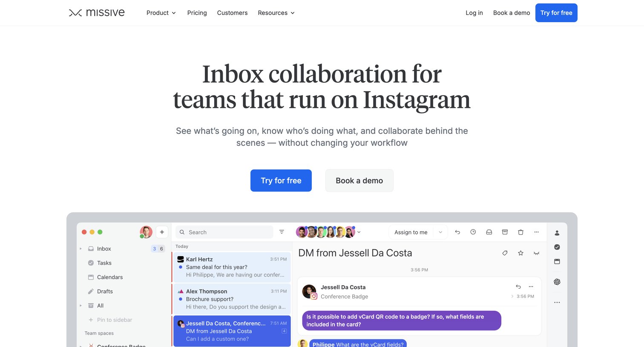Open calendar icon in right rail

(x=557, y=261)
